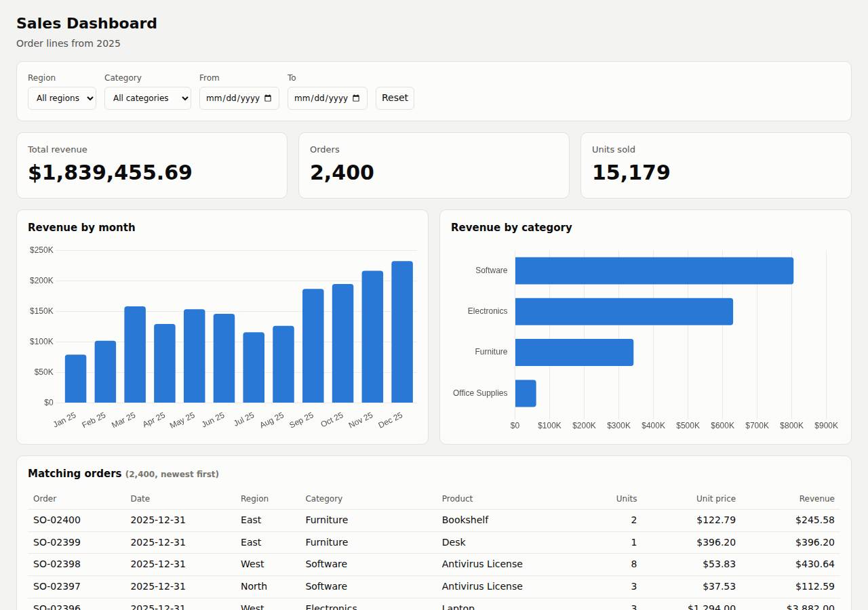Click the Reset button
Viewport: 868px width, 610px height.
[395, 98]
